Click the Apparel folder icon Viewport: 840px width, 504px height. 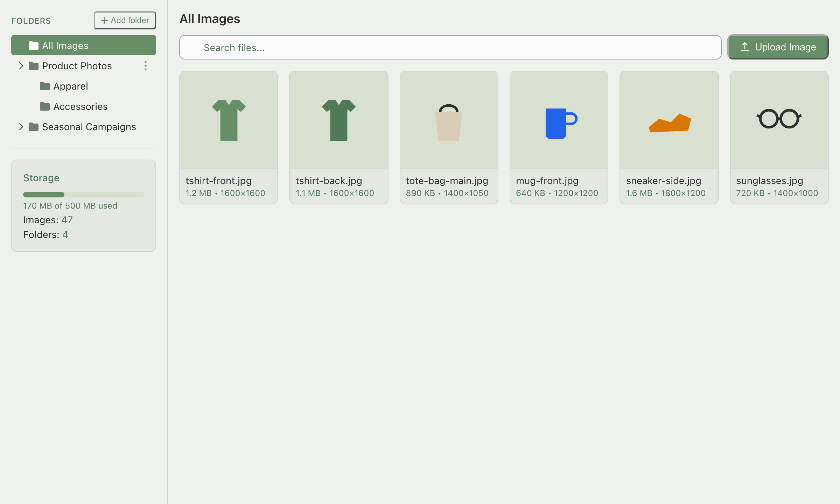click(45, 86)
